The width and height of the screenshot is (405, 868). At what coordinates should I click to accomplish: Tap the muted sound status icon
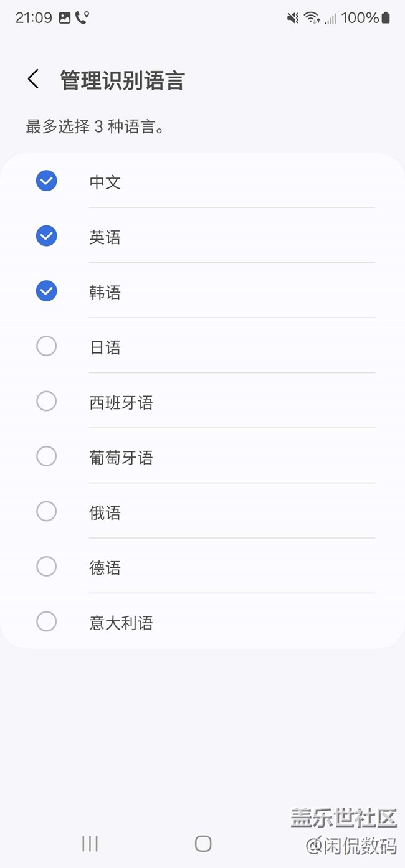293,18
